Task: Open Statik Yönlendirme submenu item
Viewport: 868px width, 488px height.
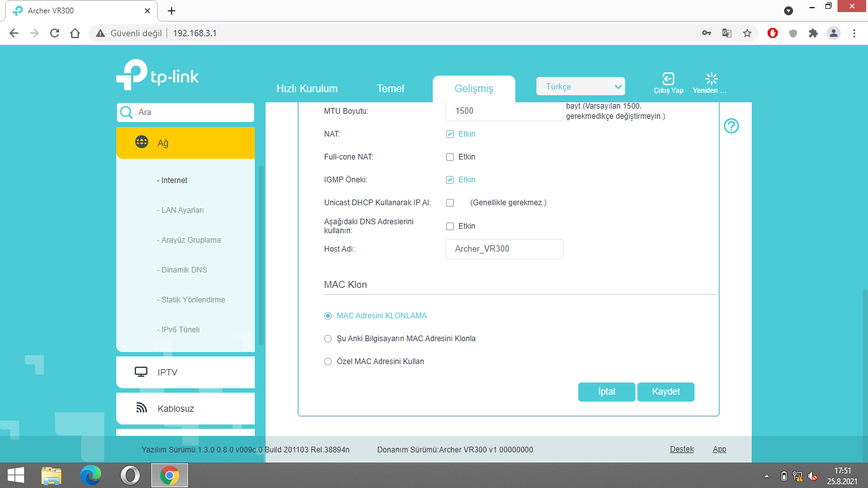Action: pyautogui.click(x=191, y=300)
